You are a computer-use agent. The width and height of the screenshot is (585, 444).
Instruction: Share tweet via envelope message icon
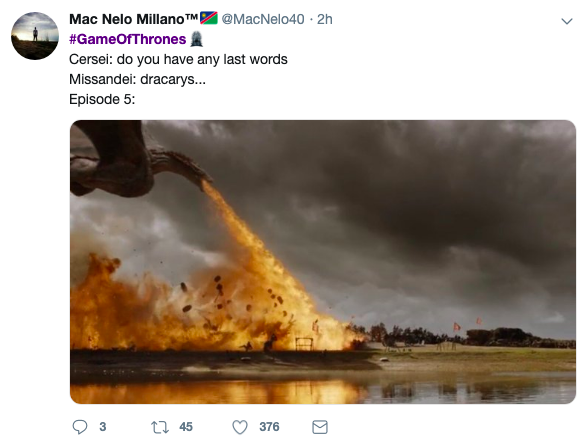pos(320,427)
